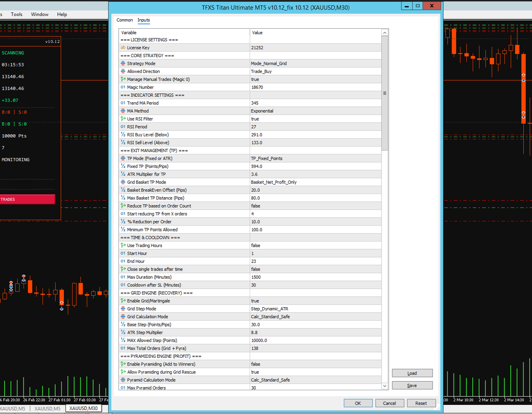Click the Allowed Direction enum icon
Image resolution: width=532 pixels, height=414 pixels.
click(x=123, y=71)
